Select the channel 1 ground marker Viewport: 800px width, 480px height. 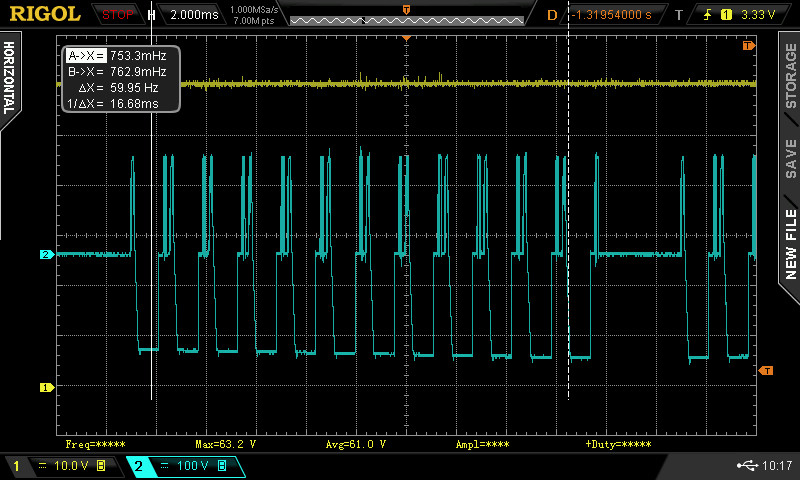45,387
